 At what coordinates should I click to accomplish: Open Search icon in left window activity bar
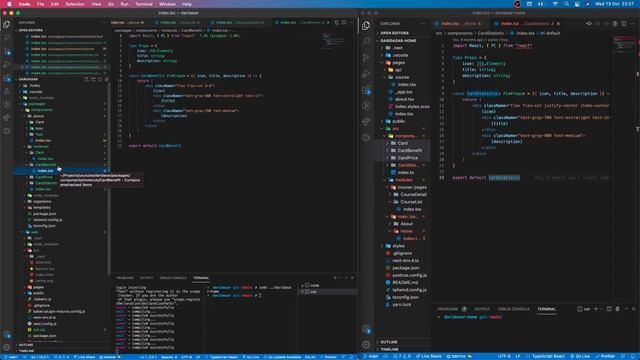7,38
